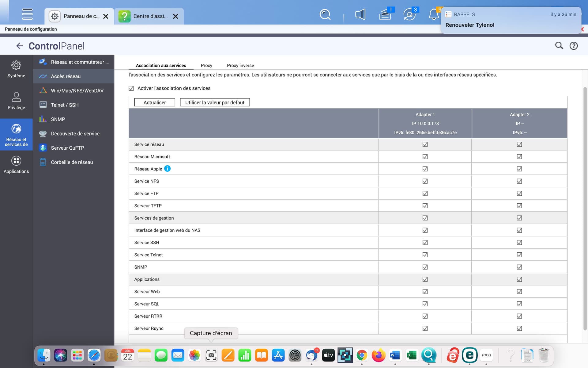Select Association aux services tab

click(x=161, y=65)
